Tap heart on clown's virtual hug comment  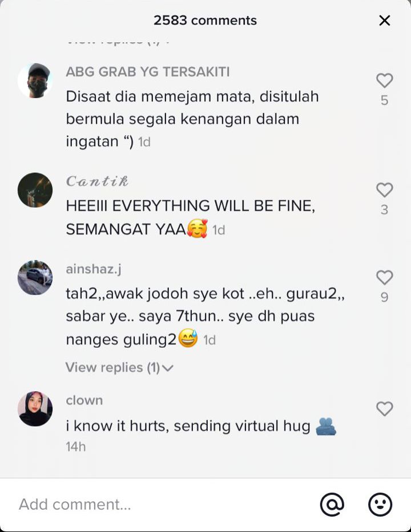click(385, 409)
